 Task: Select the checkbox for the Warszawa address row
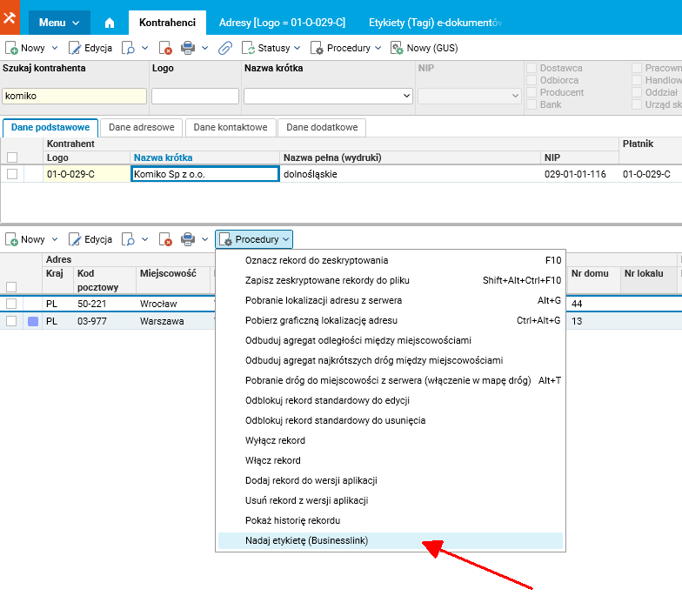coord(11,321)
